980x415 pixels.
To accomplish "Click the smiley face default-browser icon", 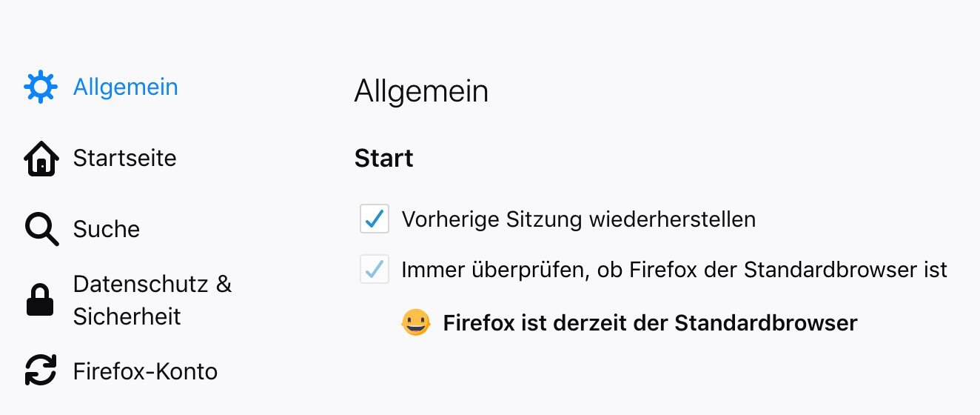I will pos(416,323).
